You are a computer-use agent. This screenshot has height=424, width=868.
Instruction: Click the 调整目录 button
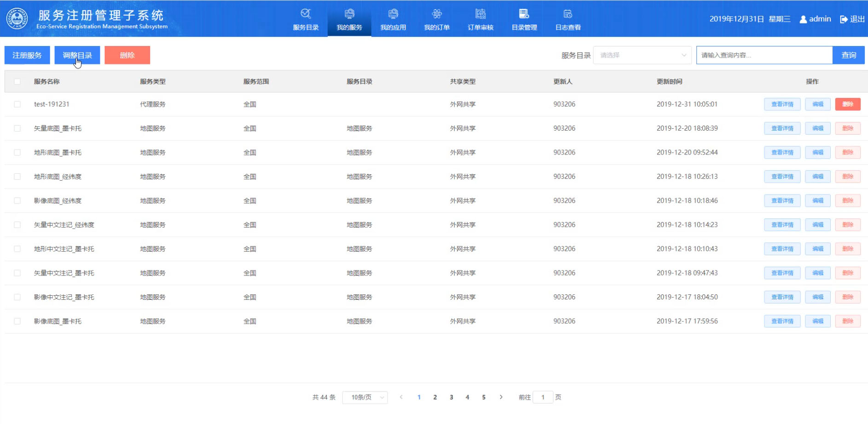click(x=77, y=55)
